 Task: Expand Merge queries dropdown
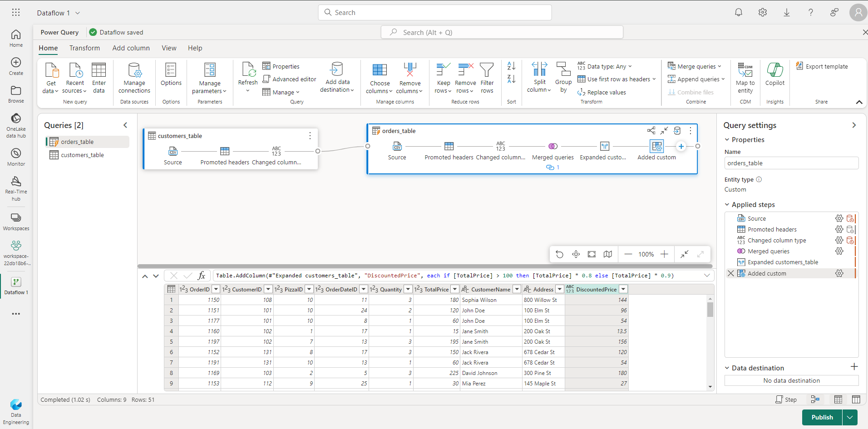coord(720,66)
